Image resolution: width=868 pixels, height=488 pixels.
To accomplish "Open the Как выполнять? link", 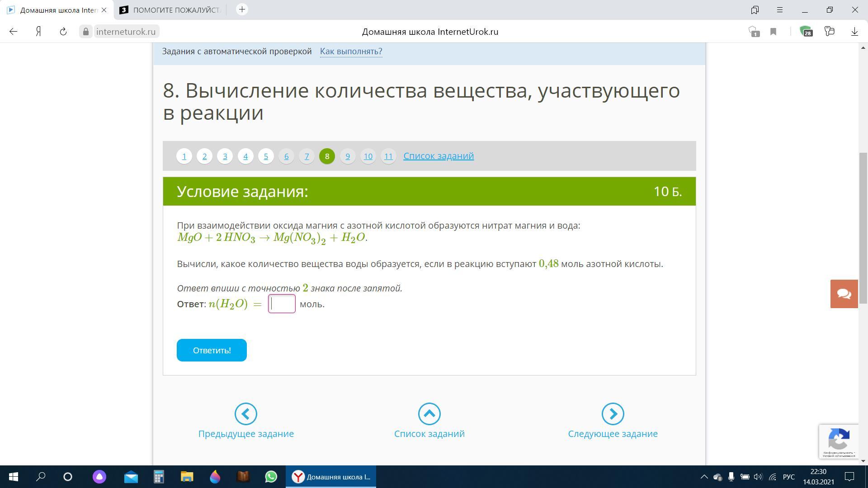I will (x=351, y=52).
